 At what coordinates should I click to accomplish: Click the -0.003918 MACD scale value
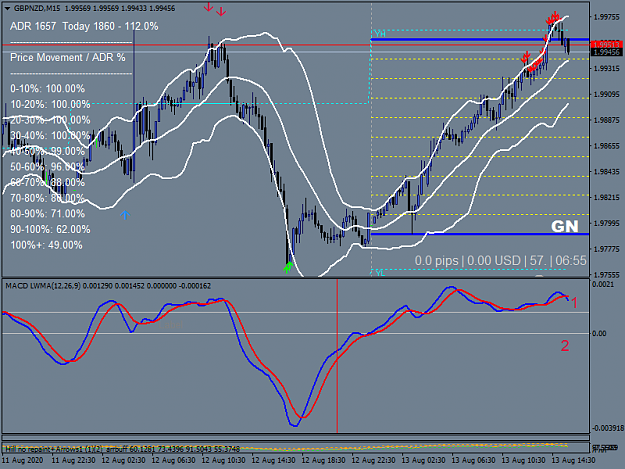tap(608, 428)
